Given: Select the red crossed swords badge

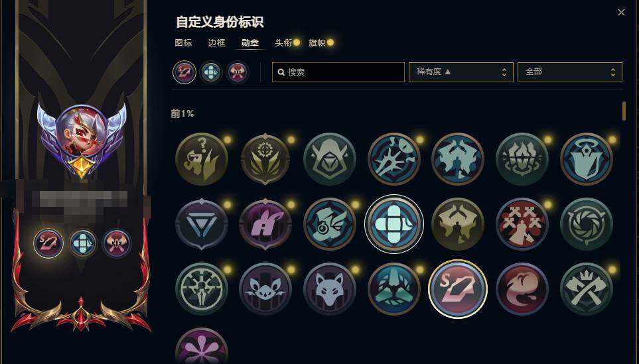Looking at the screenshot, I should point(522,224).
